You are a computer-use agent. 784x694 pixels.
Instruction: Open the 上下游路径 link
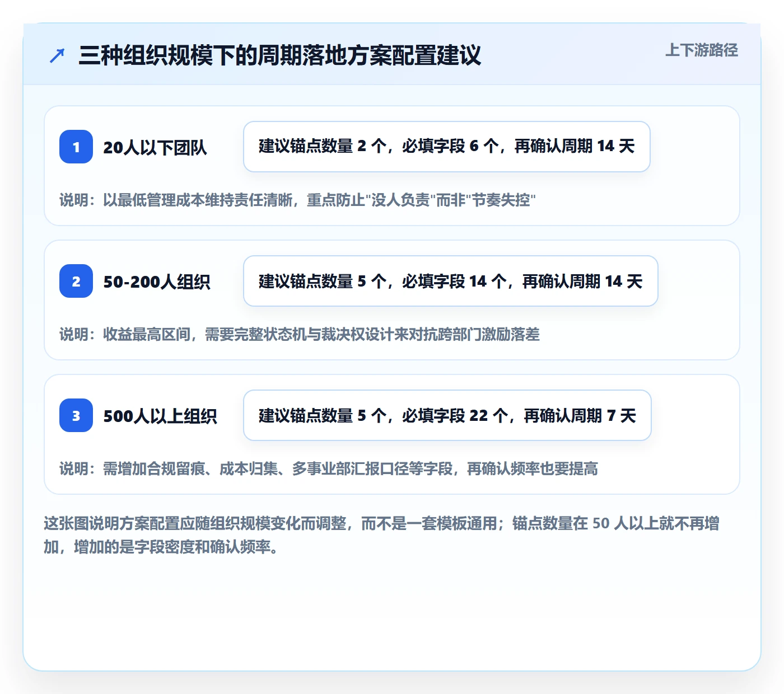tap(701, 50)
